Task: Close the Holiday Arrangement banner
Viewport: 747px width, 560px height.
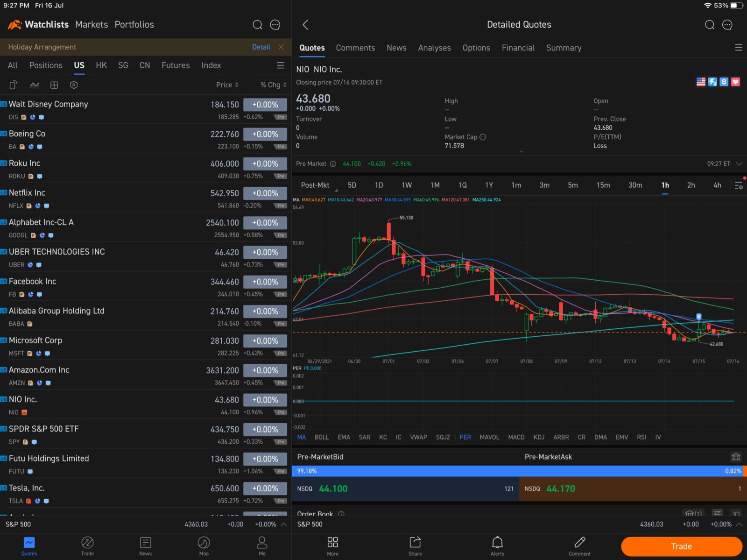Action: click(281, 47)
